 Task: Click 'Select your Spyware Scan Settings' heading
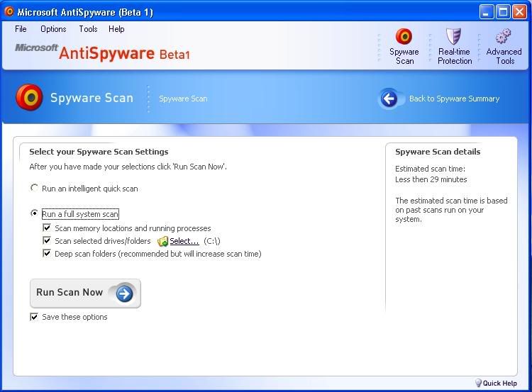pos(99,152)
